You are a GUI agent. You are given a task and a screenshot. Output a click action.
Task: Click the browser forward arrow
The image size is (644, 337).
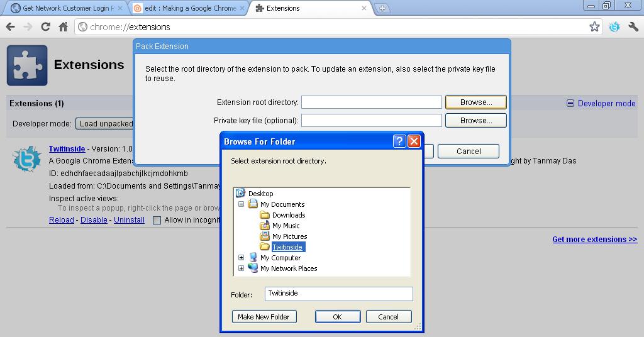pyautogui.click(x=28, y=27)
